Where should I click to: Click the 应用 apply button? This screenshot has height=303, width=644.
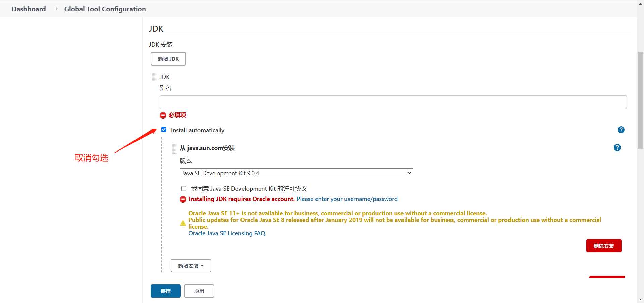pos(199,291)
